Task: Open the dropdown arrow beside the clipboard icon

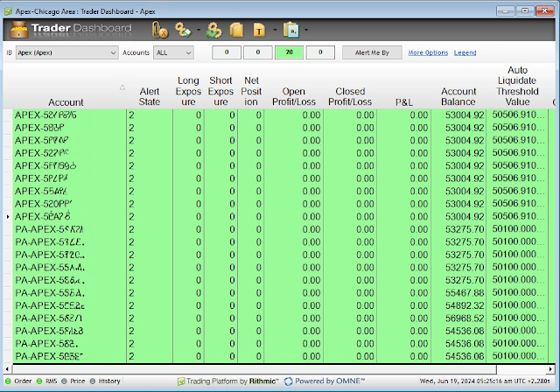Action: pos(306,30)
